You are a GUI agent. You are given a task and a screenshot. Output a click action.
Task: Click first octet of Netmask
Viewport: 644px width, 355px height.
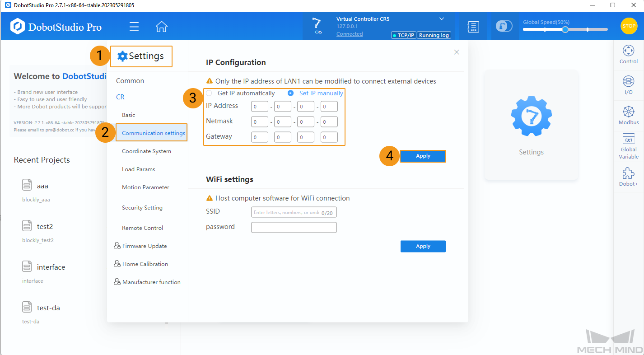[260, 122]
